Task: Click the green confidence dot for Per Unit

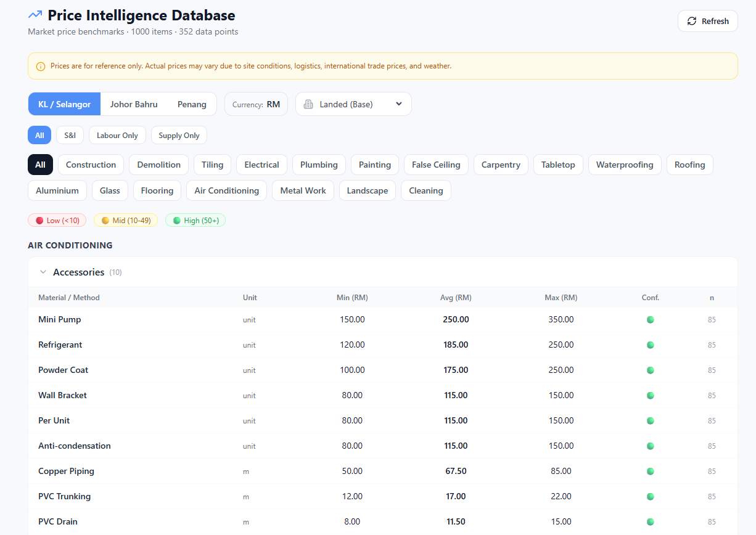Action: 650,421
